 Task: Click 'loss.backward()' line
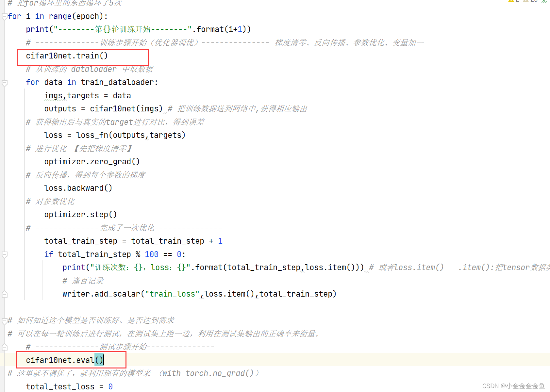coord(78,188)
